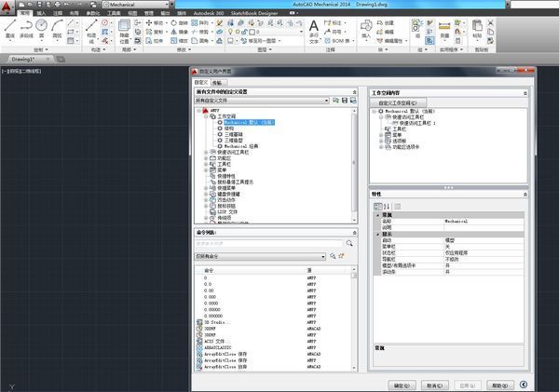This screenshot has height=392, width=559.
Task: Switch to the 常用 ribbon tab
Action: click(24, 13)
